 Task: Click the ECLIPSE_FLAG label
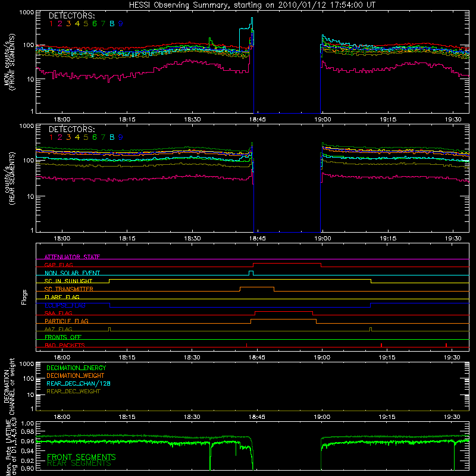click(65, 305)
